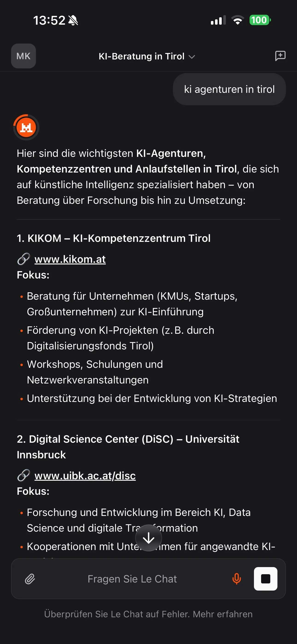Tap the battery indicator in status bar

pyautogui.click(x=260, y=20)
